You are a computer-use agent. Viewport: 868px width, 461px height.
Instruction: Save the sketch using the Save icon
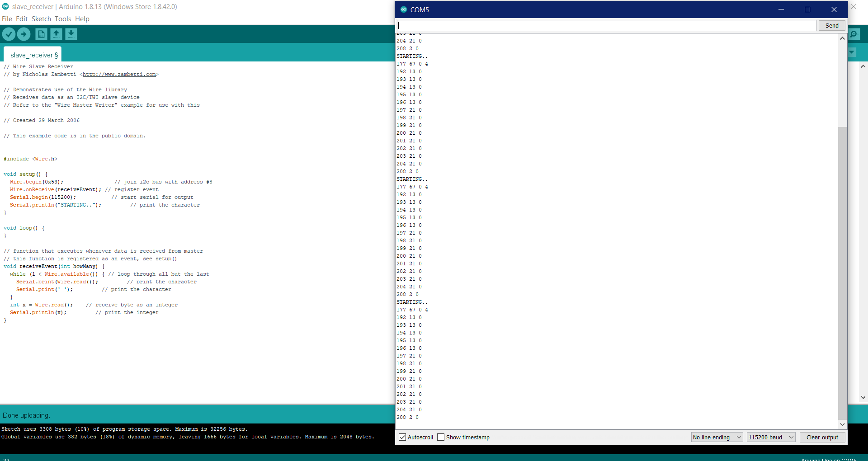coord(71,34)
